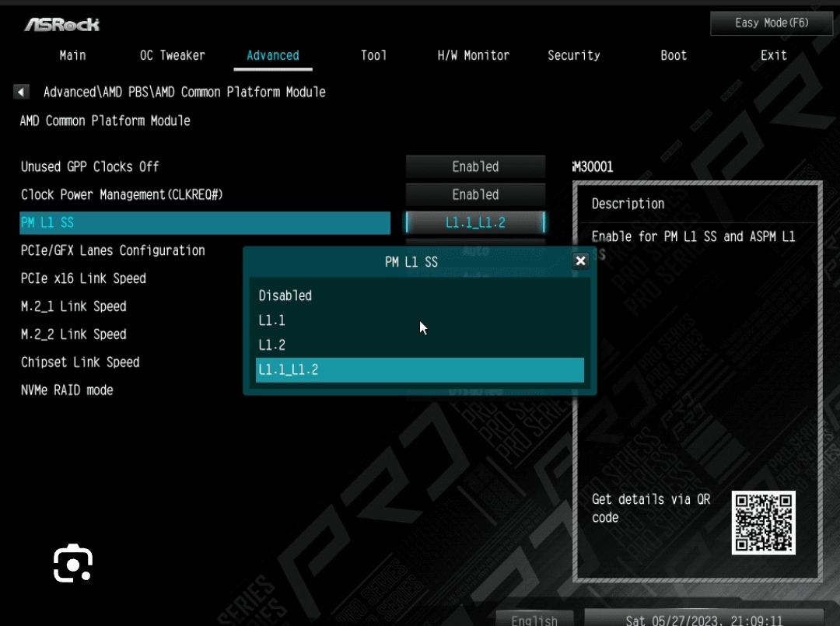This screenshot has height=626, width=840.
Task: Select NVMe RAID mode setting
Action: click(x=67, y=390)
